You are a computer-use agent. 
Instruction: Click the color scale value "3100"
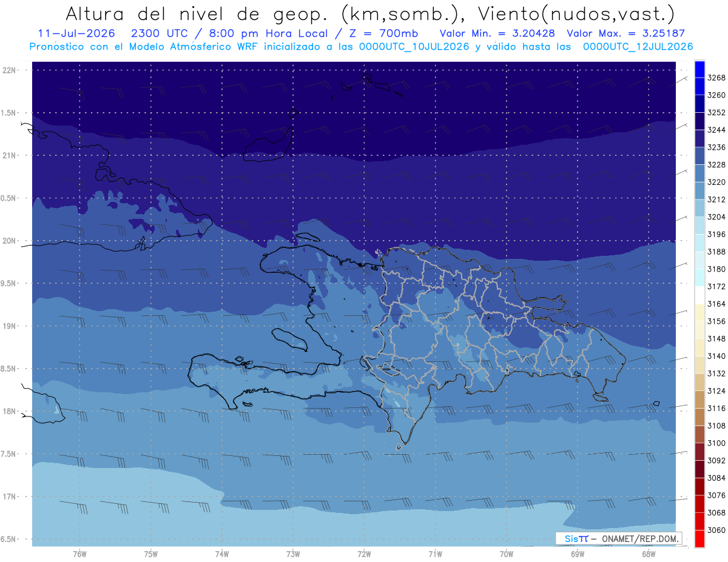(x=716, y=443)
